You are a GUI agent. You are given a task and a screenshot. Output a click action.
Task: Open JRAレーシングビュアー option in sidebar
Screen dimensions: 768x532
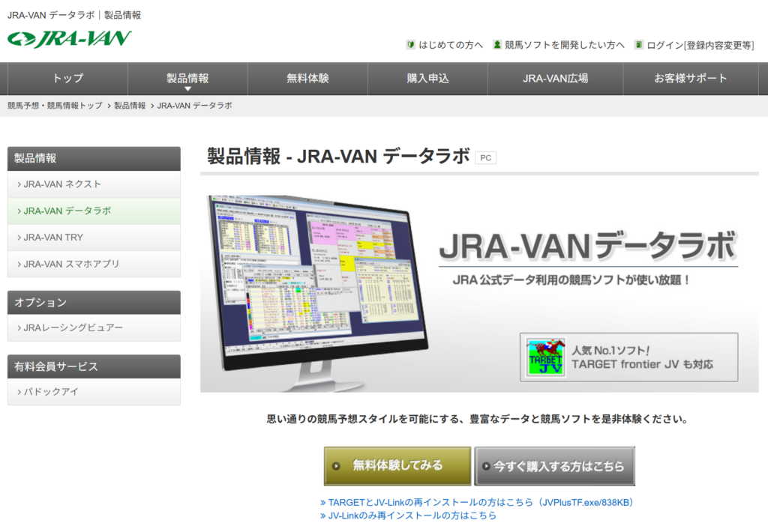73,327
